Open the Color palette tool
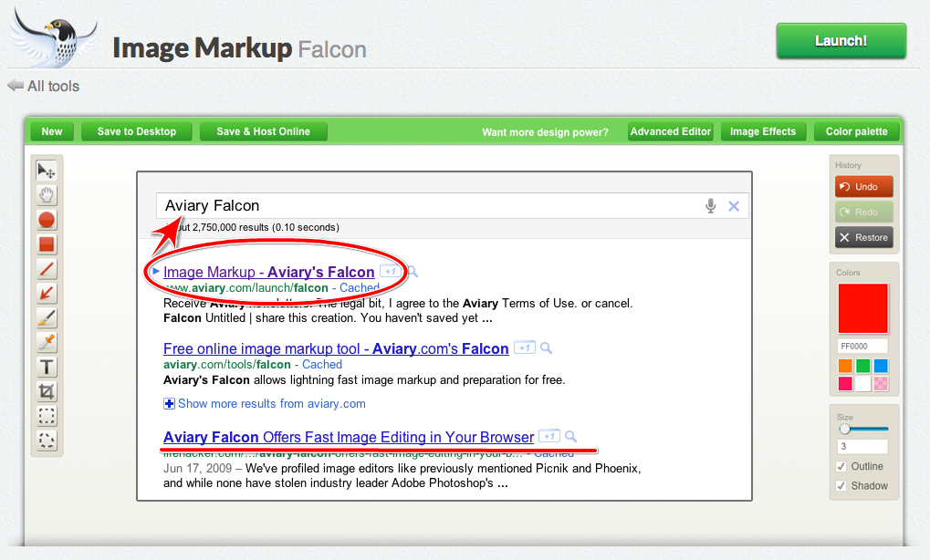 coord(856,131)
